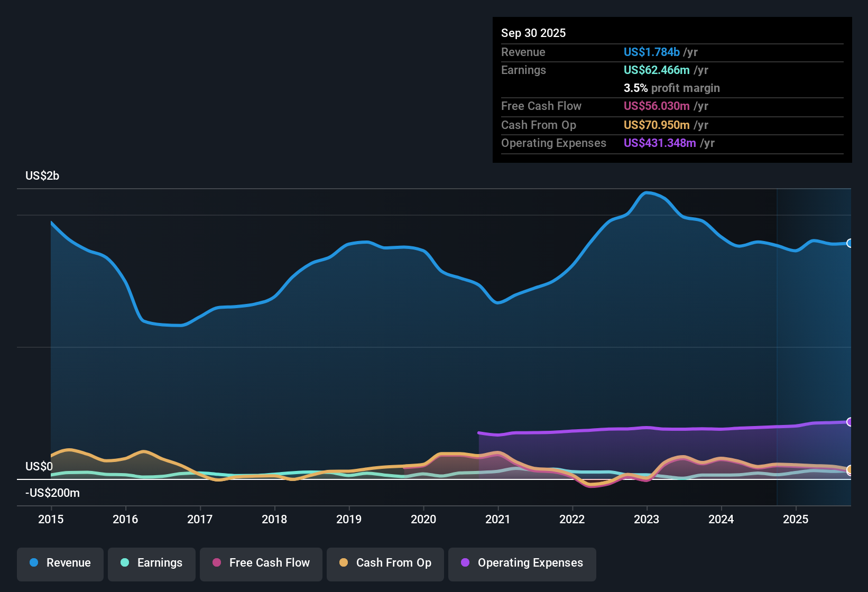Select the Revenue endpoint marker on the chart
Screen dimensions: 868x592
(x=850, y=244)
